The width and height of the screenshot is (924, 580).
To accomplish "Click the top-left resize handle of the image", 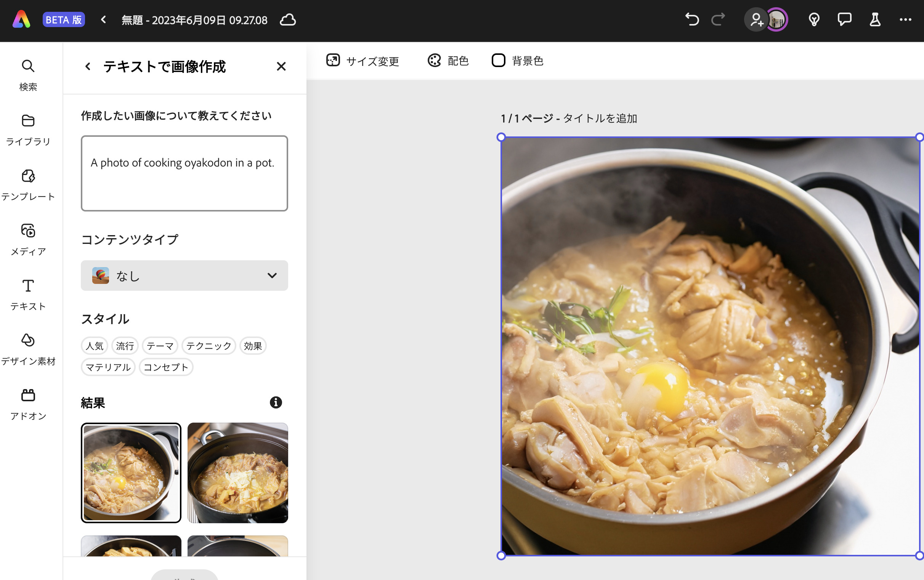I will tap(501, 137).
